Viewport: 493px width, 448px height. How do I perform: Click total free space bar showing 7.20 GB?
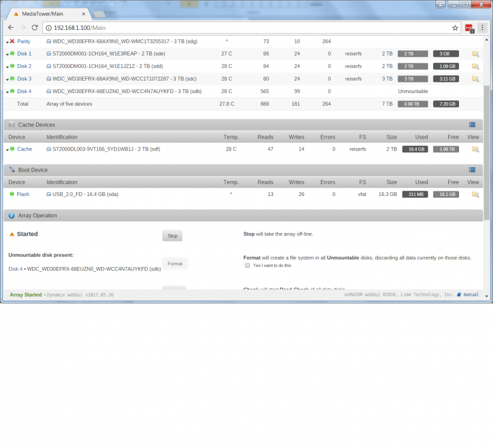click(446, 104)
